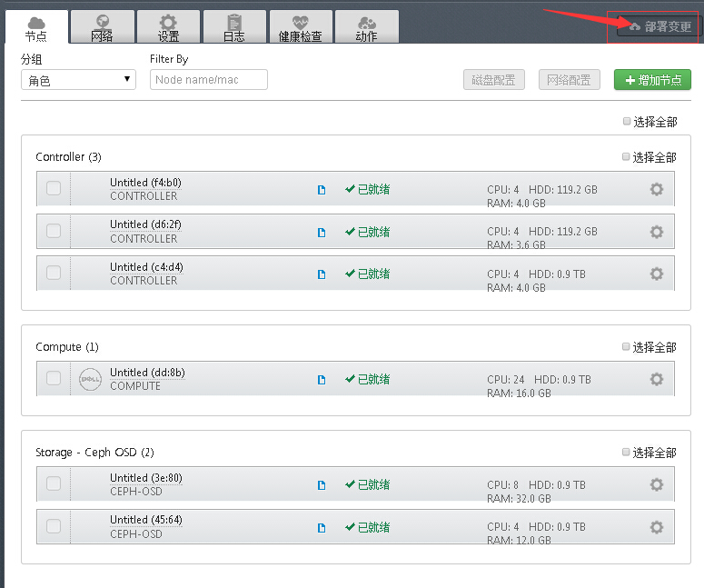This screenshot has height=588, width=704.
Task: Click node name Untitled (3e:80)
Action: [146, 477]
